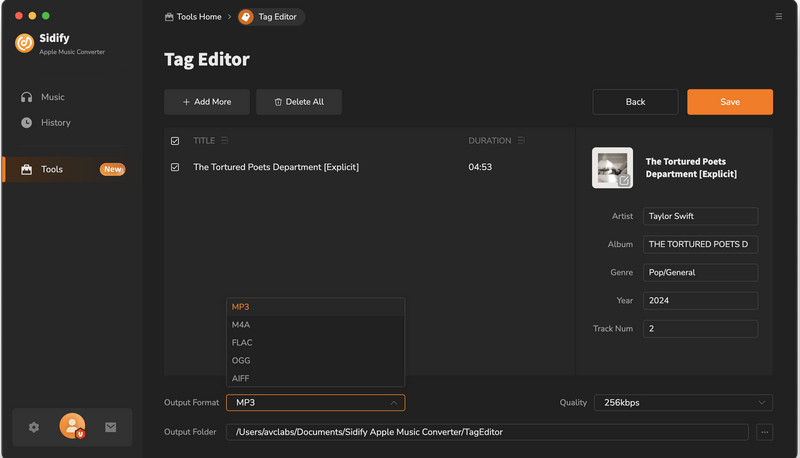This screenshot has height=458, width=800.
Task: Click the New badge beside Tools
Action: 112,169
